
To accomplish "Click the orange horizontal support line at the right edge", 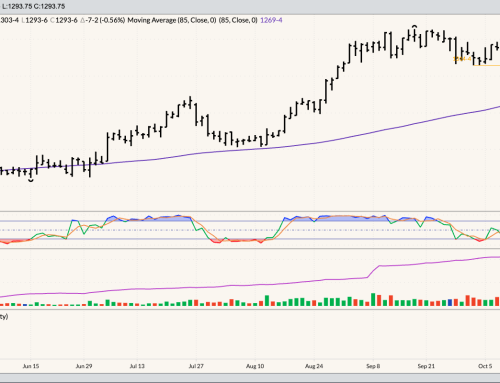I will point(486,65).
